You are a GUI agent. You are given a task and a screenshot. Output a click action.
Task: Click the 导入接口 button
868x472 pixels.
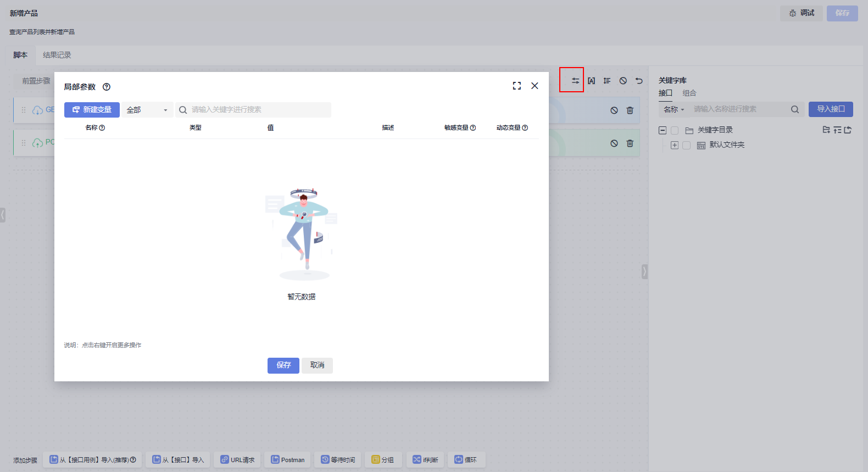pos(831,109)
